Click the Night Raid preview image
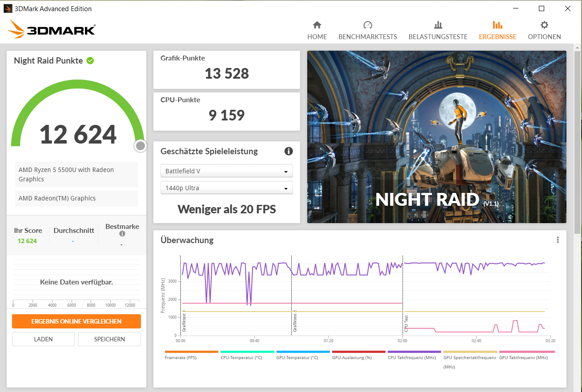The width and height of the screenshot is (582, 392). (x=437, y=137)
